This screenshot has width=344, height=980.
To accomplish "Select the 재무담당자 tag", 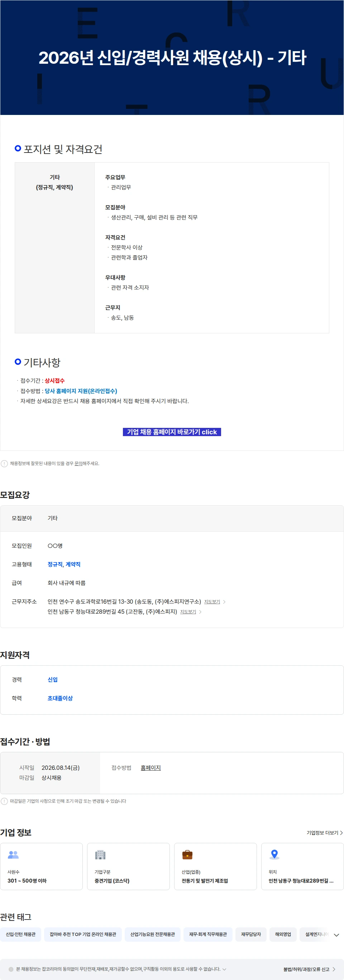I will [x=251, y=934].
